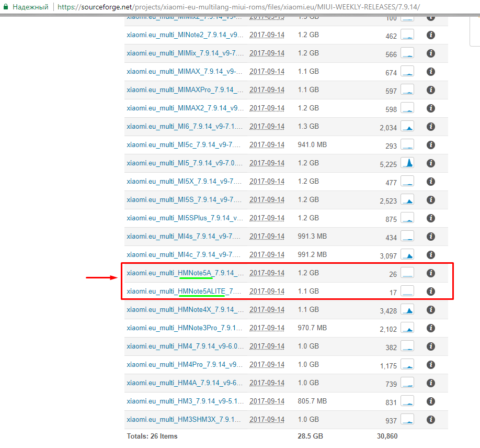The image size is (480, 448).
Task: Click info icon for HM3SHM3X row
Action: tap(430, 419)
